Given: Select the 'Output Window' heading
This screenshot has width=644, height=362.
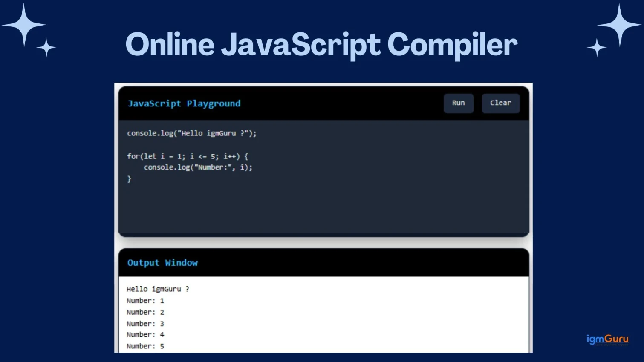Looking at the screenshot, I should 162,263.
